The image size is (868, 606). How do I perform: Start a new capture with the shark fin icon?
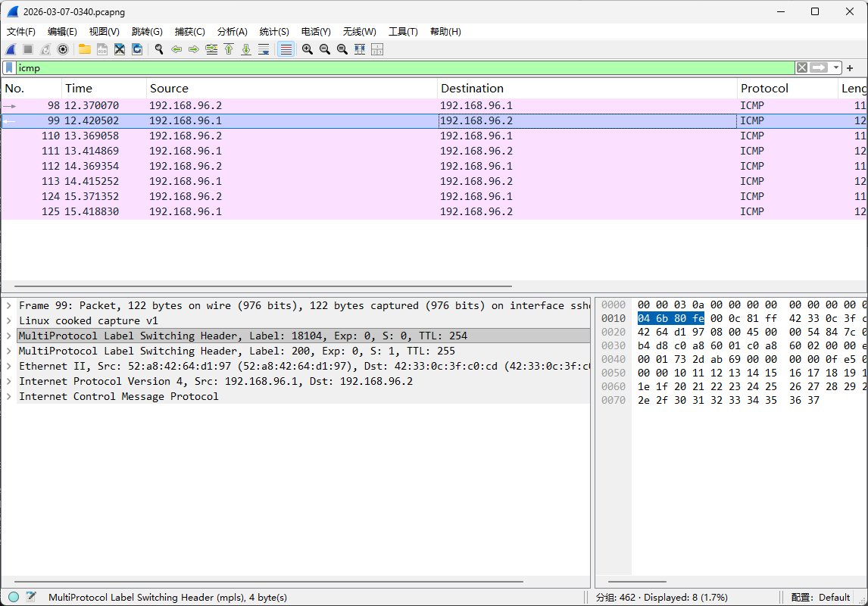pyautogui.click(x=10, y=49)
